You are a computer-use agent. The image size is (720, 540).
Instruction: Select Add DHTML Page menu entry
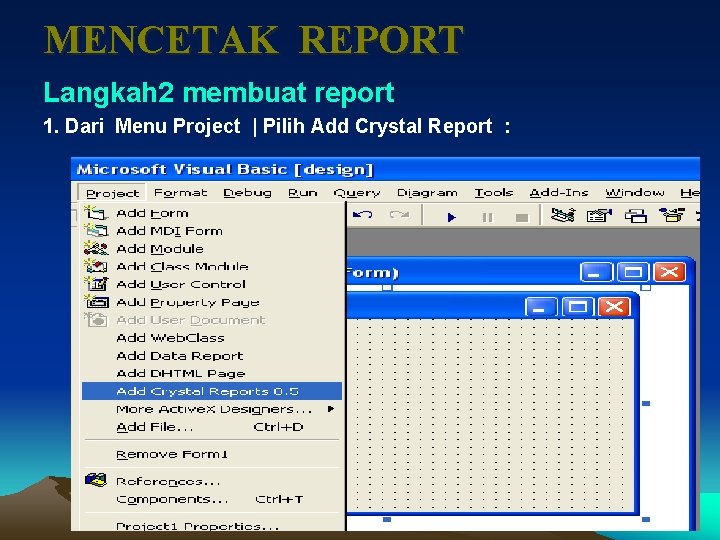coord(212,373)
